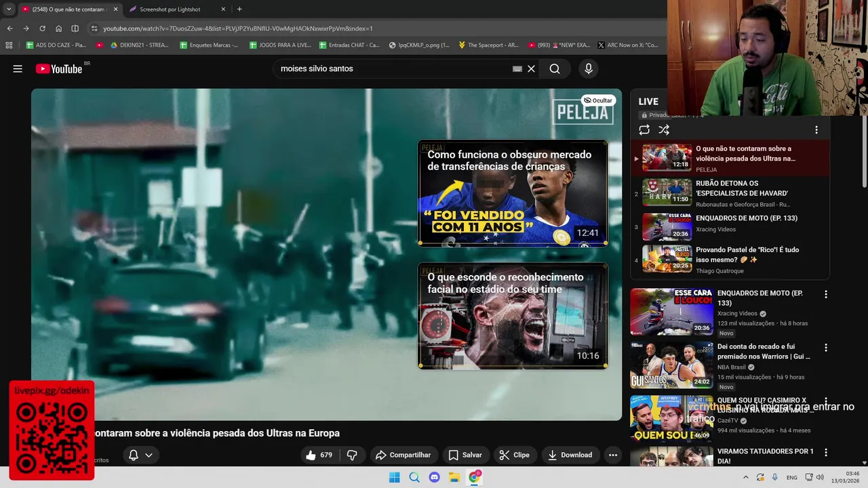Toggle playlist loop
The width and height of the screenshot is (868, 488).
[644, 129]
